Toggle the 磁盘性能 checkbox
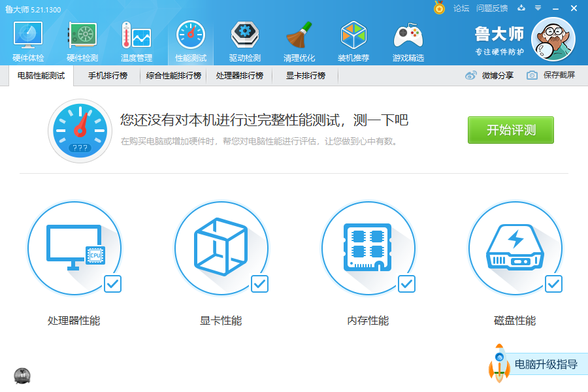 tap(553, 284)
